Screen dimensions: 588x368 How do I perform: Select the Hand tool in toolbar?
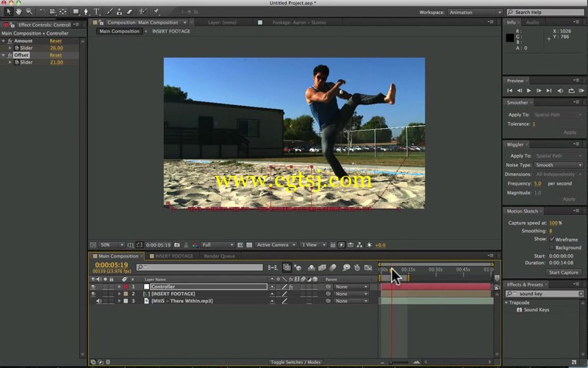(19, 12)
